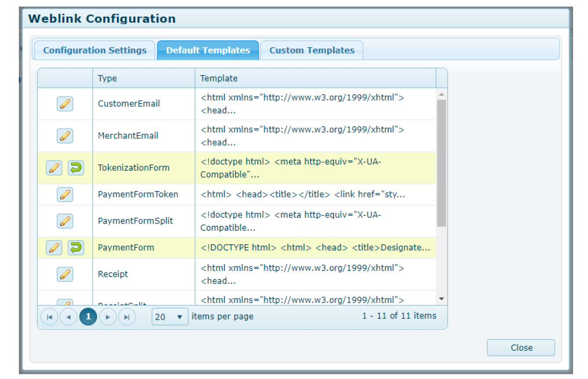Advance to the next page
Viewport: 588px width, 379px height.
tap(108, 316)
